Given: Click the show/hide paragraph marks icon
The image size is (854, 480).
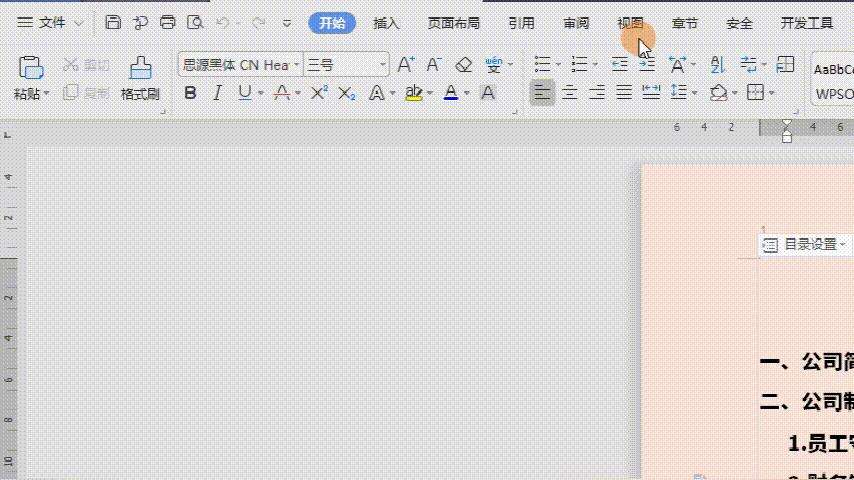Looking at the screenshot, I should pos(748,65).
